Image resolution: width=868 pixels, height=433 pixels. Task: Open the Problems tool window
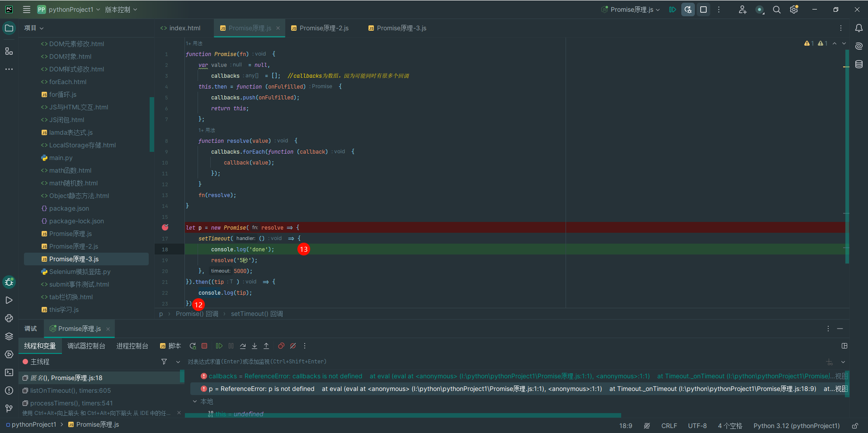(9, 391)
